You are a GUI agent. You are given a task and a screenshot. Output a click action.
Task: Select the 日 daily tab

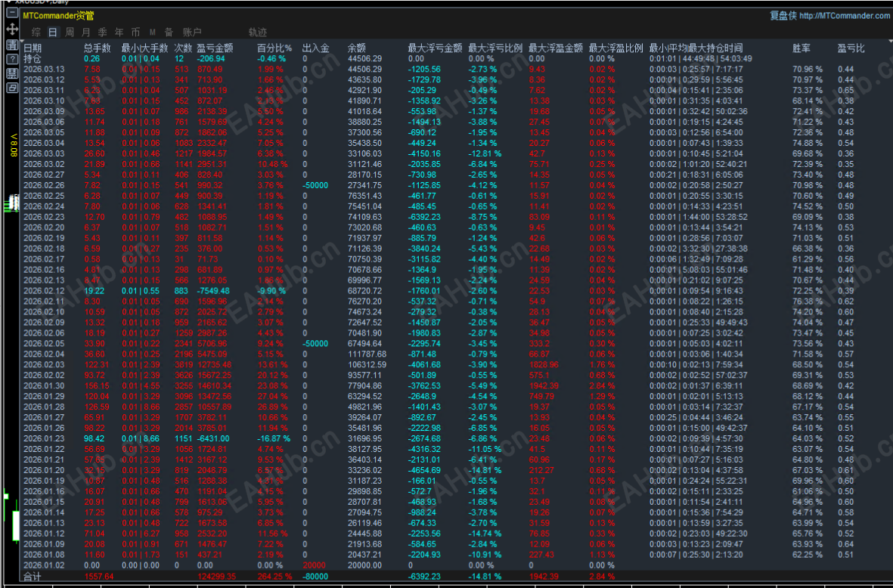tap(52, 32)
